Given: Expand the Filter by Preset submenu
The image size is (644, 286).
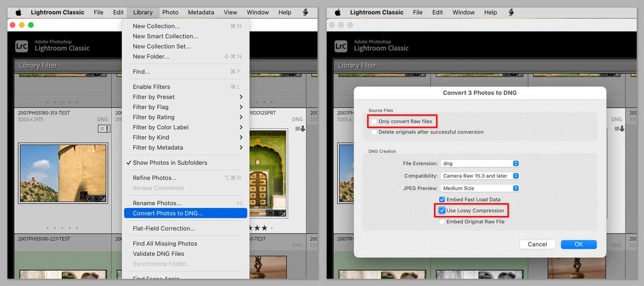Looking at the screenshot, I should (x=185, y=97).
